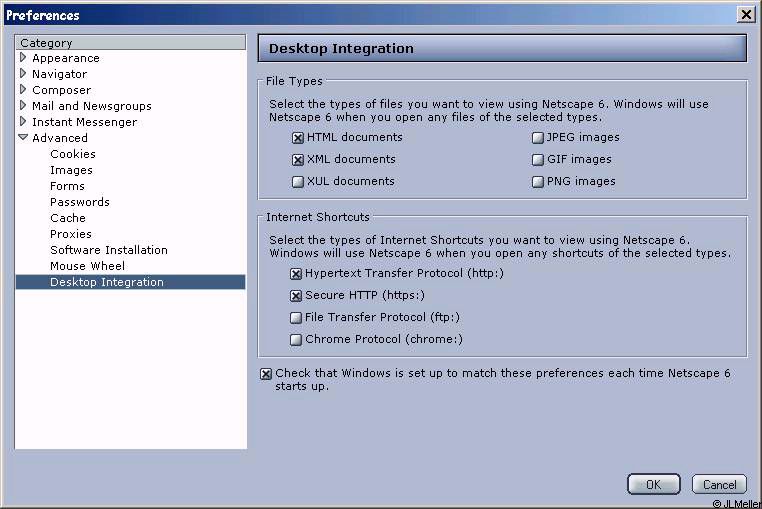Image resolution: width=762 pixels, height=509 pixels.
Task: Check the GIF images option
Action: pos(537,160)
